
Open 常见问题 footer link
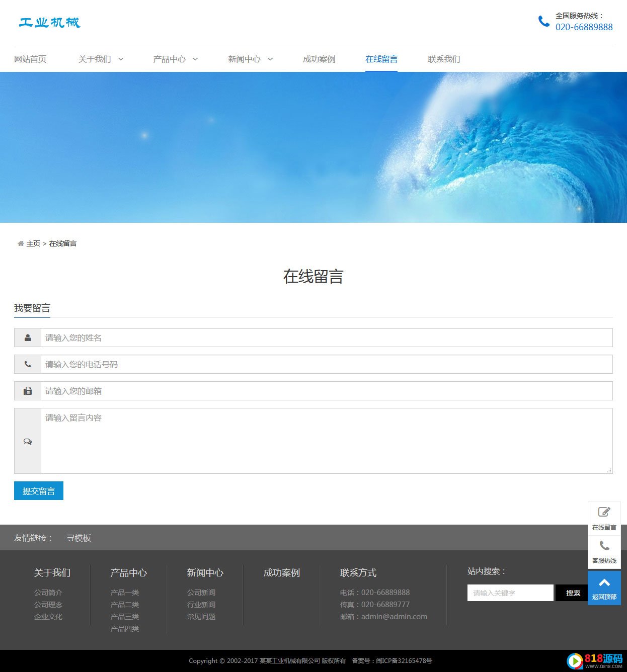[201, 617]
